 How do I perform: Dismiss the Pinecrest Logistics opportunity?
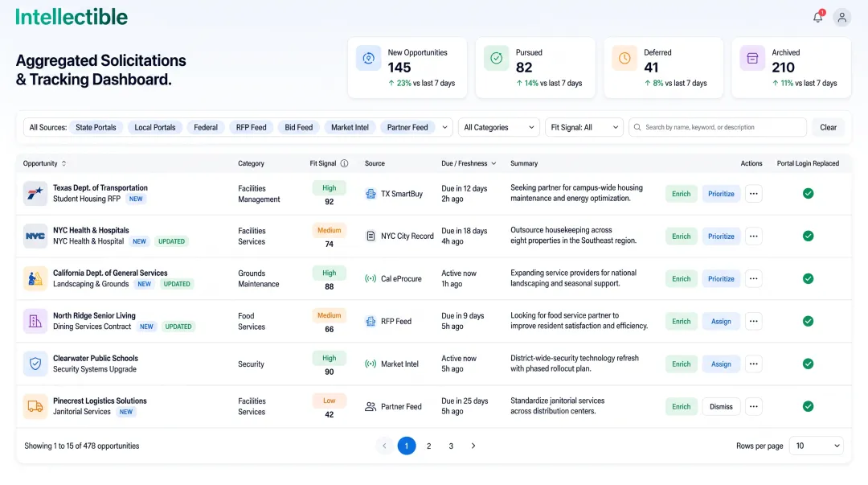(721, 406)
